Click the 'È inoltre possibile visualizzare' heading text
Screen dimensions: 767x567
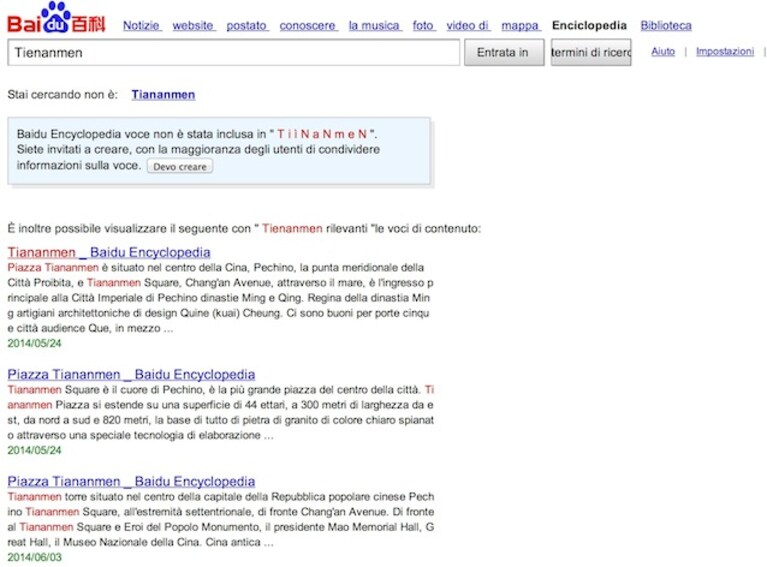tap(244, 228)
